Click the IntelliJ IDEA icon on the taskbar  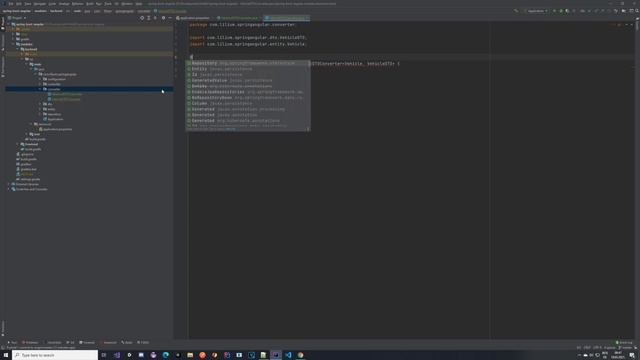(276, 355)
